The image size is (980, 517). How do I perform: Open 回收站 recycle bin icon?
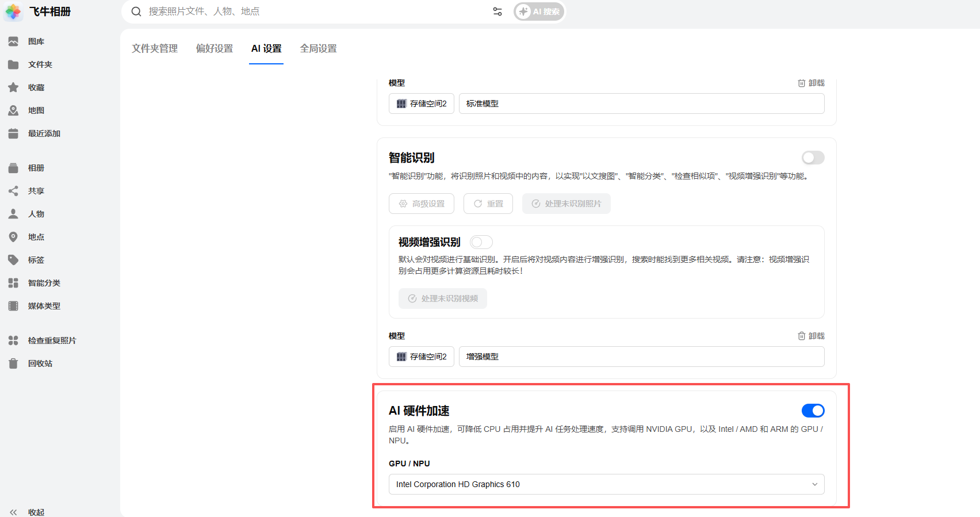pos(13,363)
